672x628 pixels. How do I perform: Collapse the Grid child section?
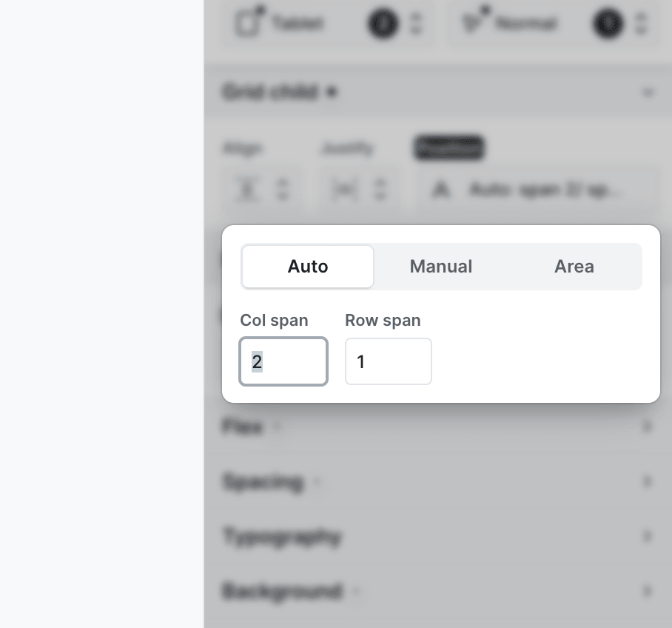pyautogui.click(x=648, y=93)
